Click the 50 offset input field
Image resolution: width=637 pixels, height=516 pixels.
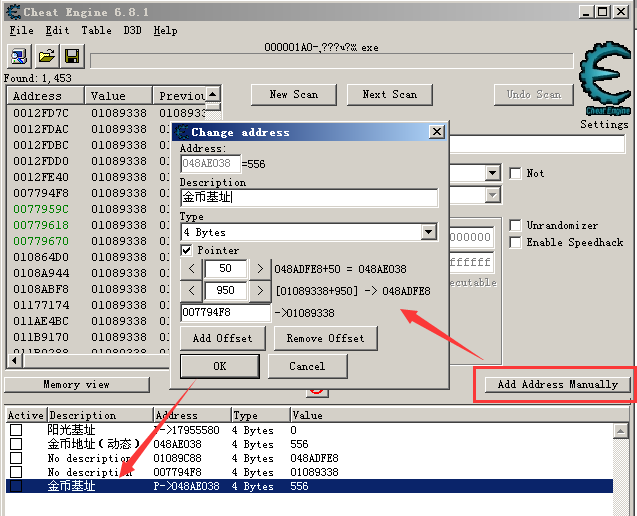(225, 269)
